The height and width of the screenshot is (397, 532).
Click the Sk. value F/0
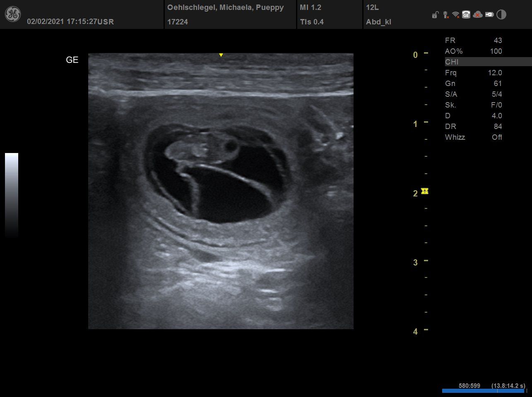tap(496, 105)
